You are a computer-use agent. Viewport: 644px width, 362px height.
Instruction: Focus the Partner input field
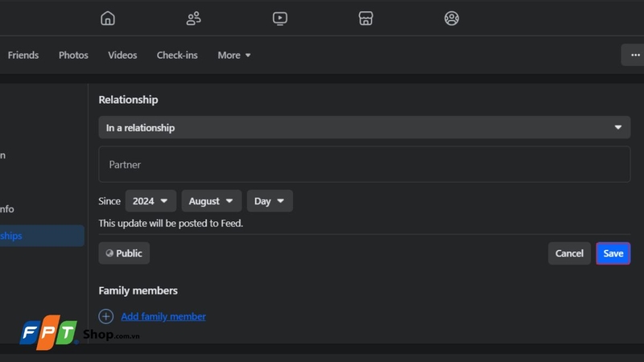point(365,164)
